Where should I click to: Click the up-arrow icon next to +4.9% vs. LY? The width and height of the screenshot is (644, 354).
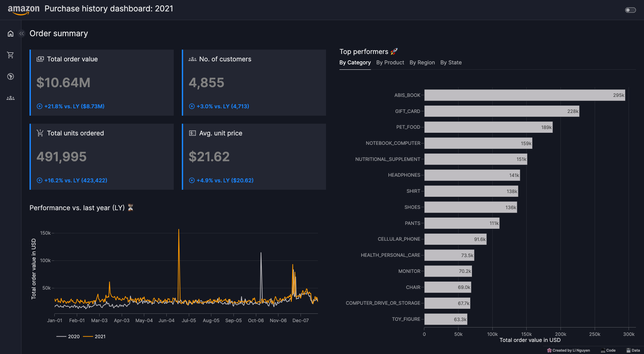[x=192, y=180]
